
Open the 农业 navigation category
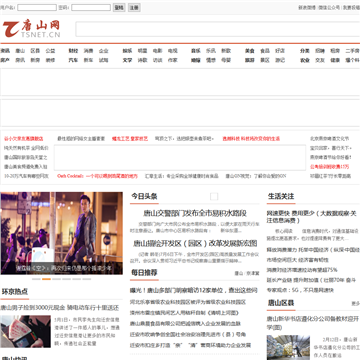(305, 60)
